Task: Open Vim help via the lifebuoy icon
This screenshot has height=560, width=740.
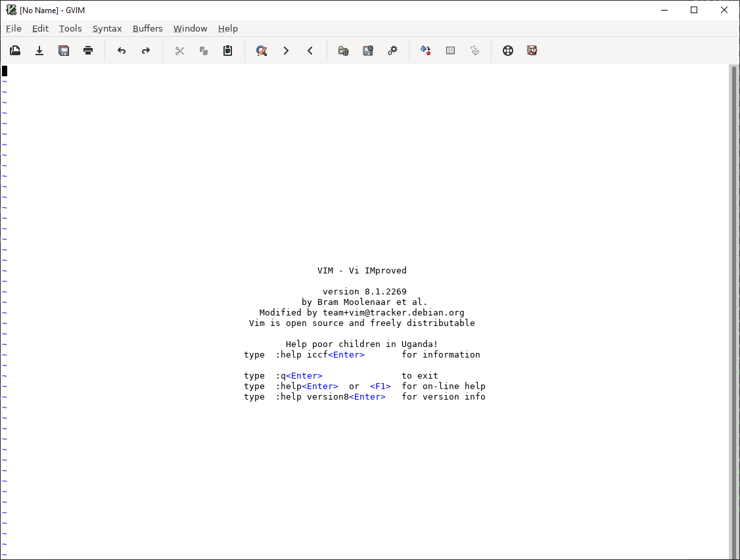Action: pos(508,51)
